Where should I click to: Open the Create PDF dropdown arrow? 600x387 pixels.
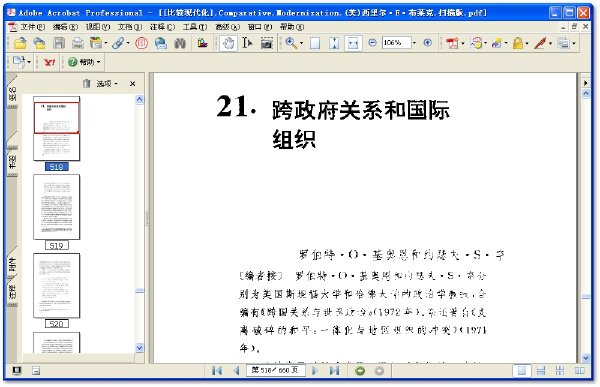pos(463,43)
